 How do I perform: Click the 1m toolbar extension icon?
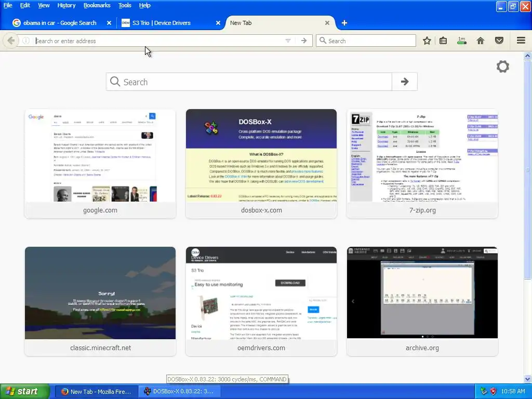[461, 41]
